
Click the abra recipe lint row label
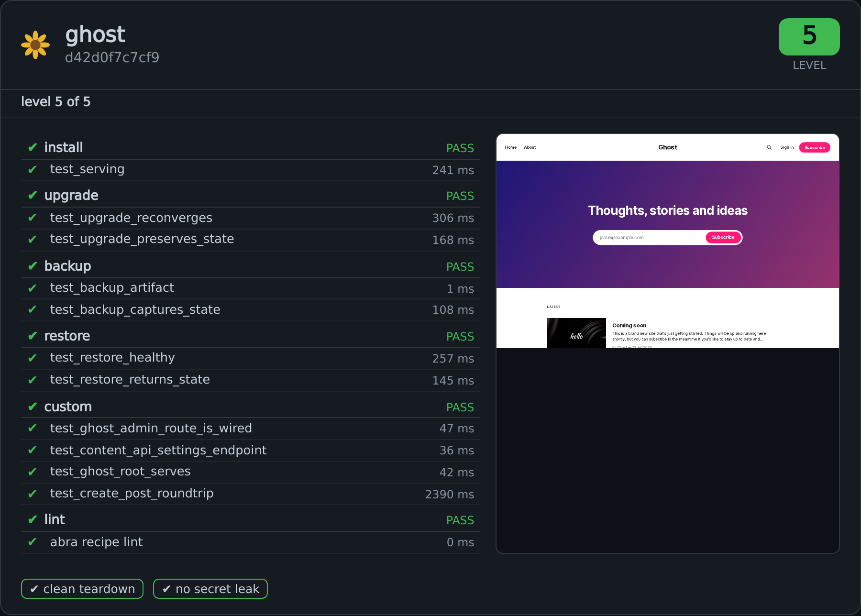pyautogui.click(x=96, y=542)
